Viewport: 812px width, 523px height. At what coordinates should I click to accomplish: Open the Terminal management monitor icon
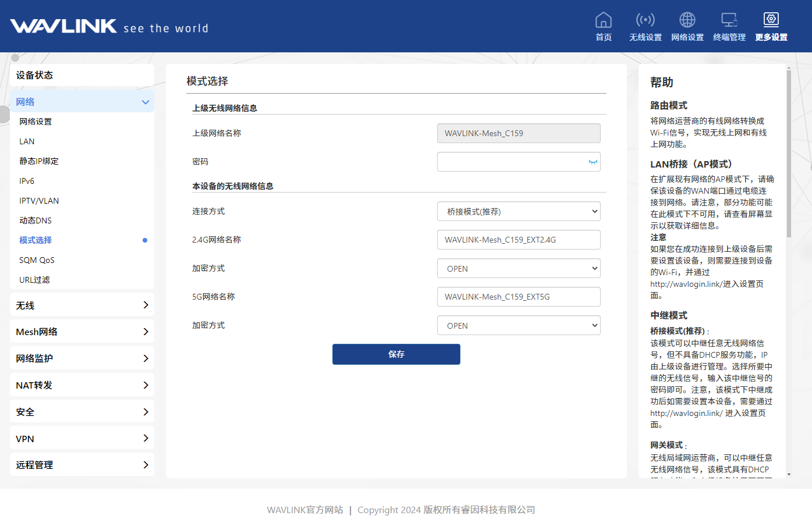point(729,20)
